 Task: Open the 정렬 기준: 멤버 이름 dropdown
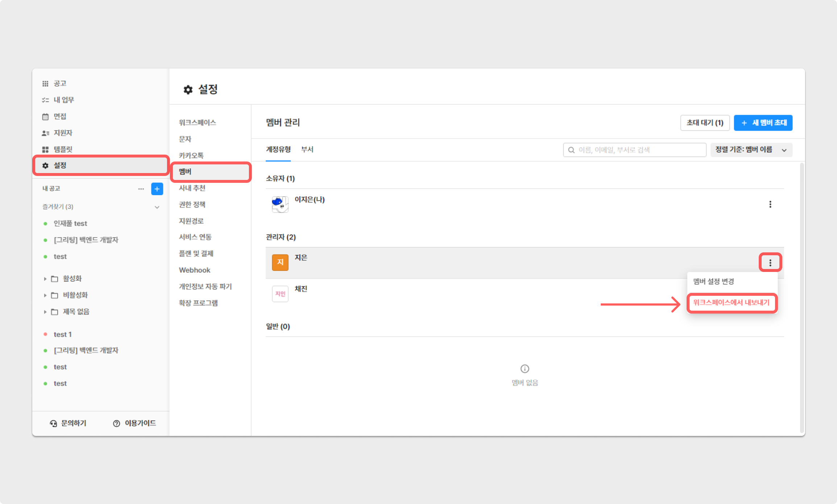click(751, 150)
